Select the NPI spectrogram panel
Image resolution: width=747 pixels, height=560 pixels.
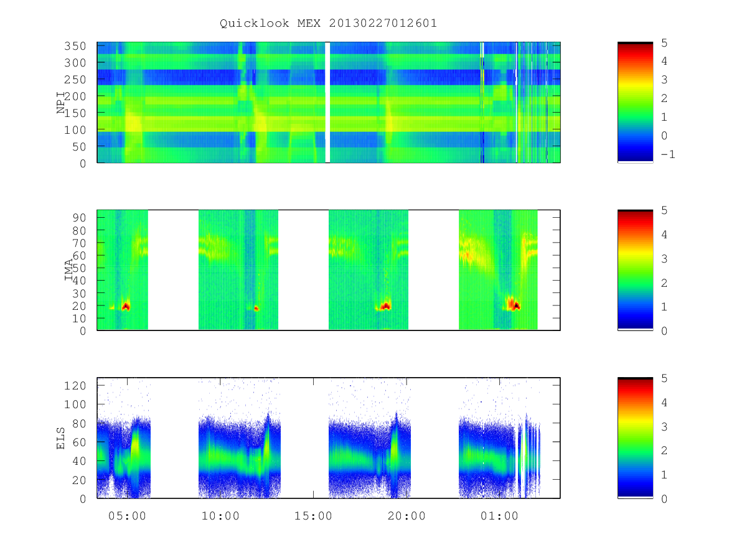(329, 103)
